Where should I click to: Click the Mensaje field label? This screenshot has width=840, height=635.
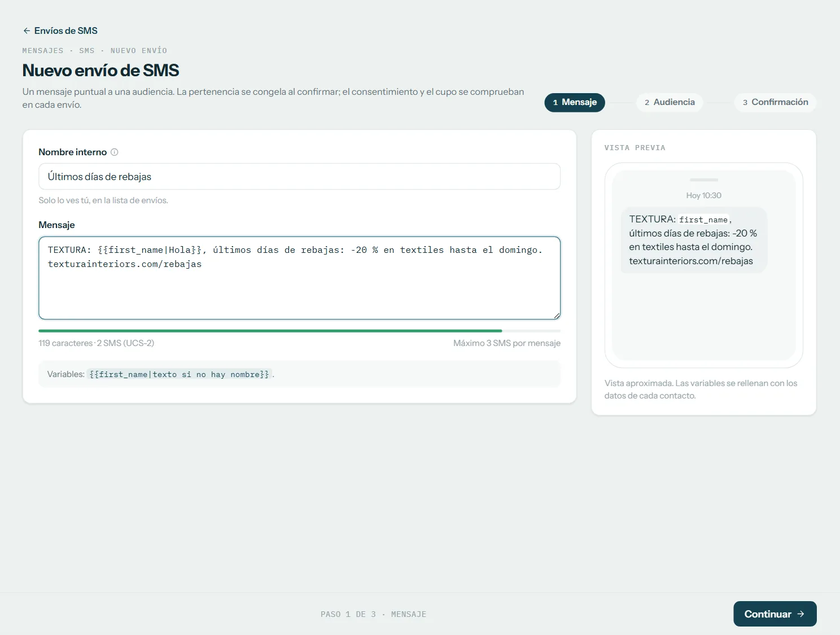coord(56,225)
